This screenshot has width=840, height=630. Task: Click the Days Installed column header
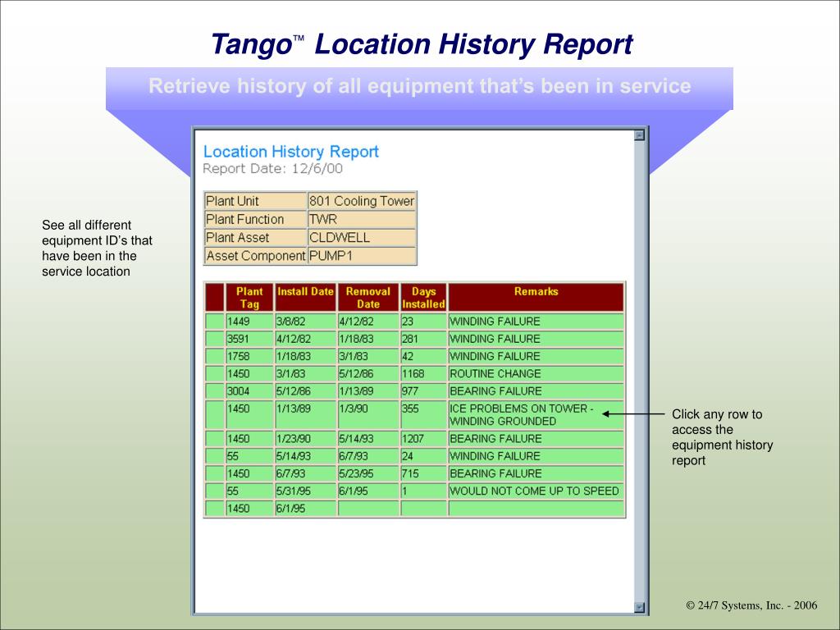tap(423, 297)
